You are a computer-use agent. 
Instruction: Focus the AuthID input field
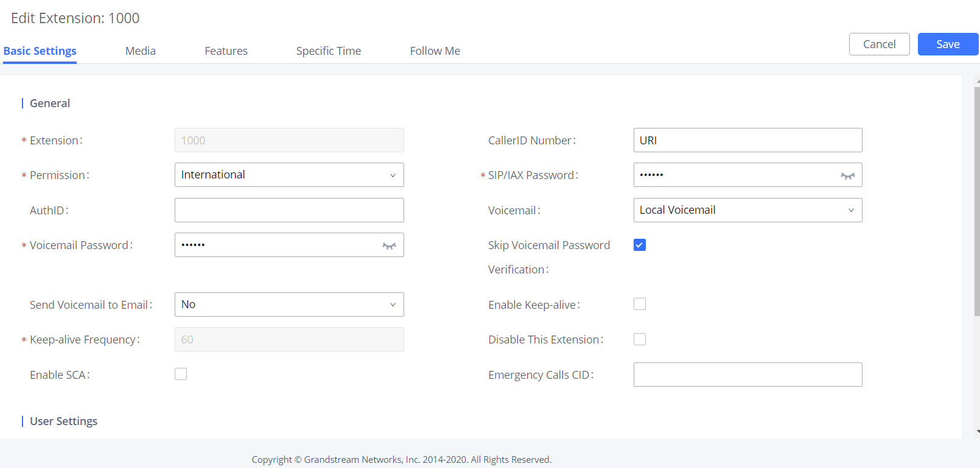click(x=289, y=210)
